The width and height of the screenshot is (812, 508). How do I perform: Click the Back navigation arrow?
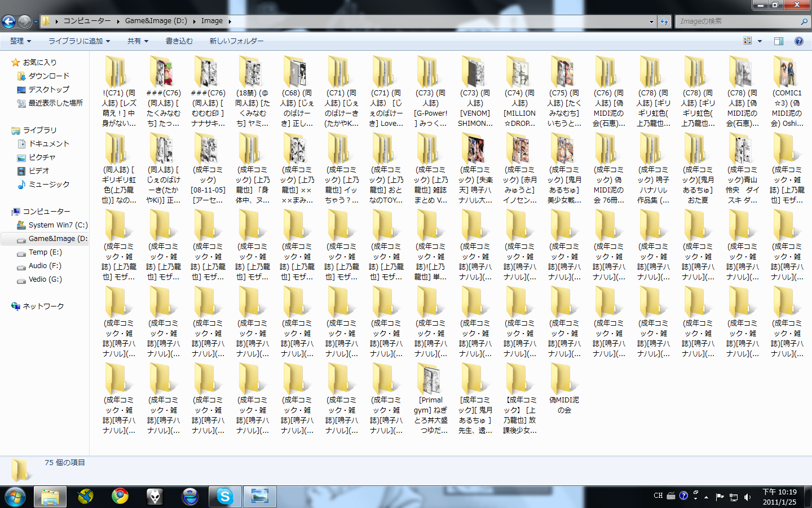(8, 21)
